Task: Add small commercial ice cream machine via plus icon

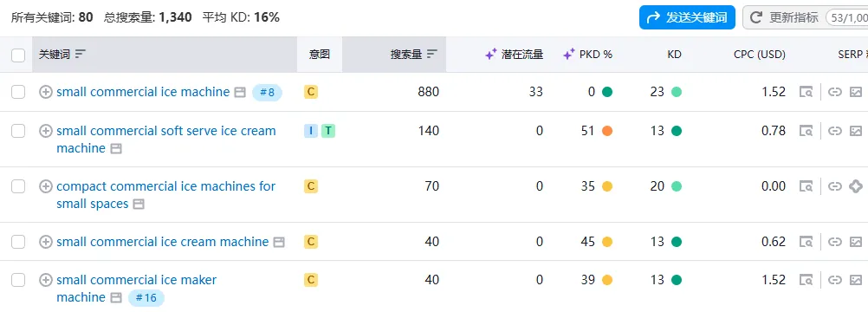Action: click(46, 242)
